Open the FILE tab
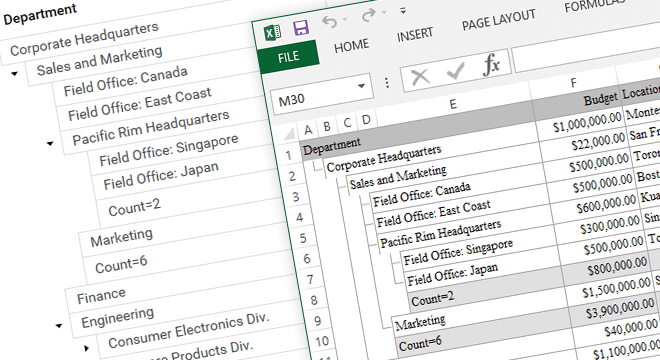660x360 pixels. pyautogui.click(x=288, y=57)
